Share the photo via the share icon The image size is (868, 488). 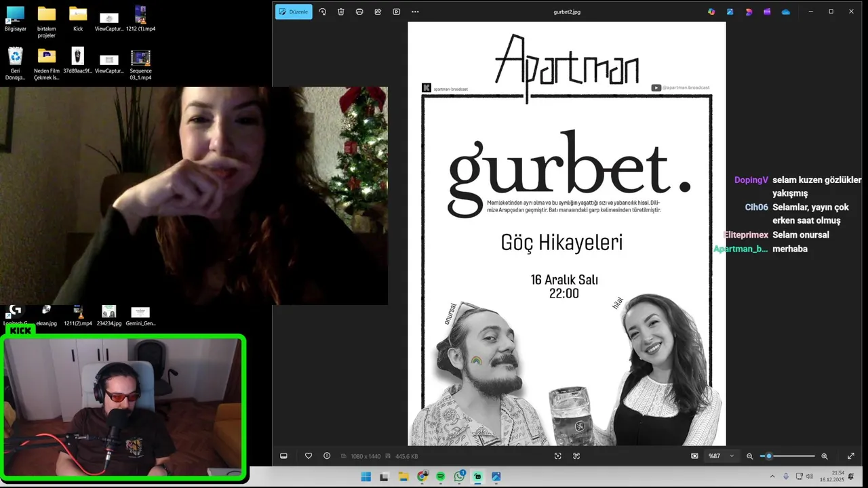pyautogui.click(x=378, y=12)
